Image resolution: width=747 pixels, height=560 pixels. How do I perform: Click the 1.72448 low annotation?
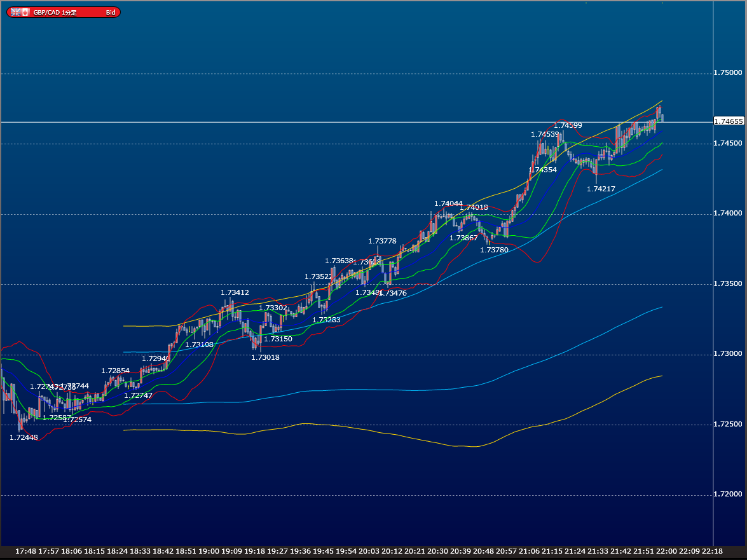(x=24, y=437)
